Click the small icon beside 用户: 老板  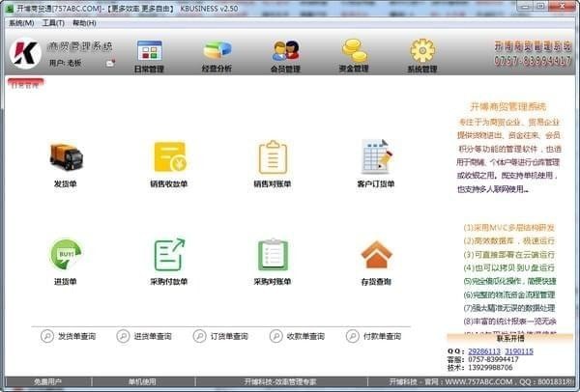[110, 64]
